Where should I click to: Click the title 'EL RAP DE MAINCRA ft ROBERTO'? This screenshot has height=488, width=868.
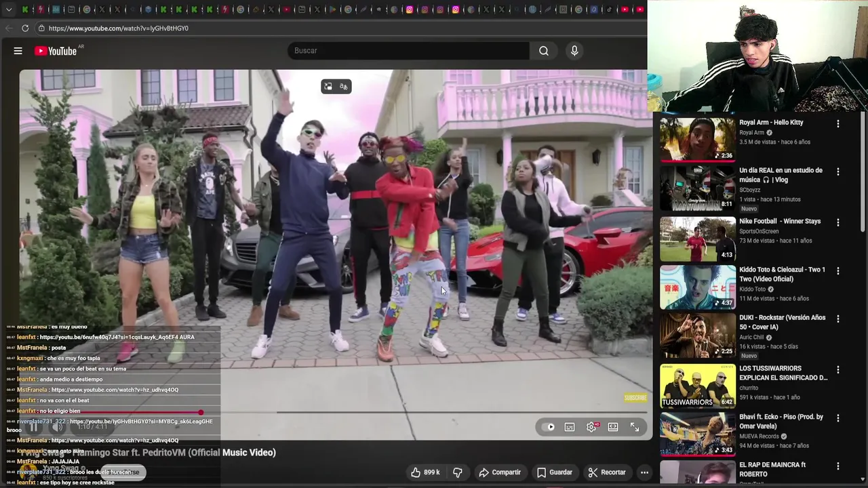pyautogui.click(x=772, y=469)
